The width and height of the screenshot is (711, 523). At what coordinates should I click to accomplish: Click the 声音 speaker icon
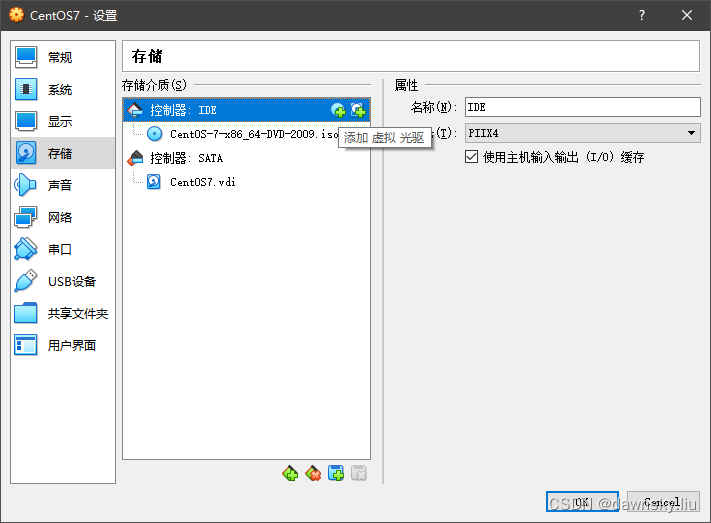[26, 185]
